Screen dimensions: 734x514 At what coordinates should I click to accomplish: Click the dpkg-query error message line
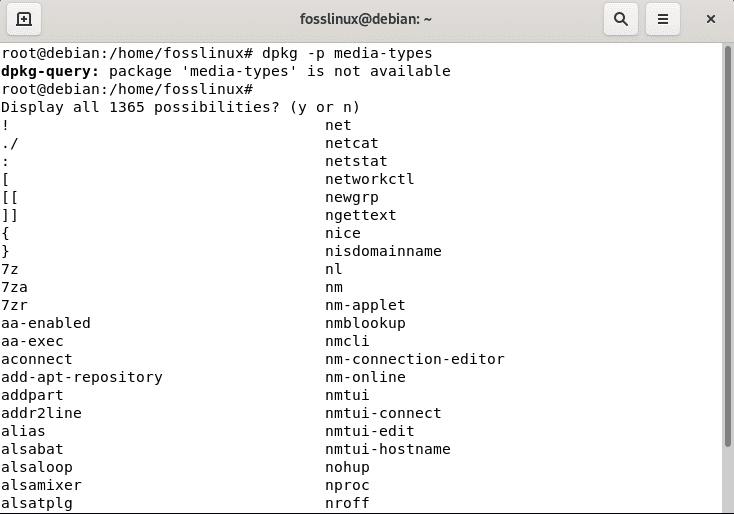pyautogui.click(x=226, y=71)
